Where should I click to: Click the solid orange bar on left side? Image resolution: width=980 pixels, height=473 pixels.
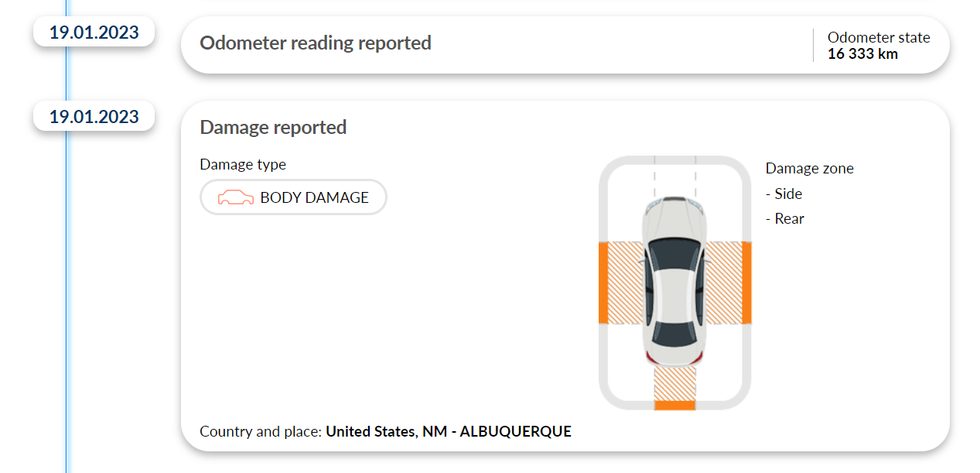click(603, 283)
